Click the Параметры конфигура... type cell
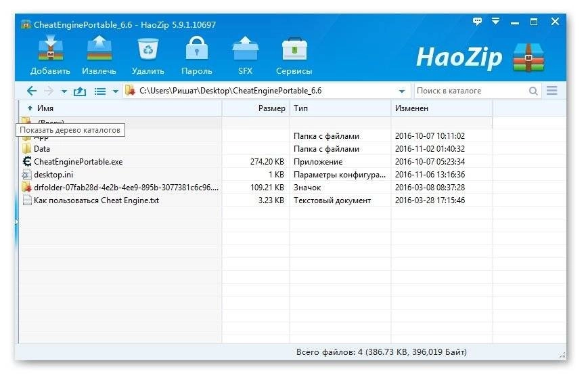 340,175
